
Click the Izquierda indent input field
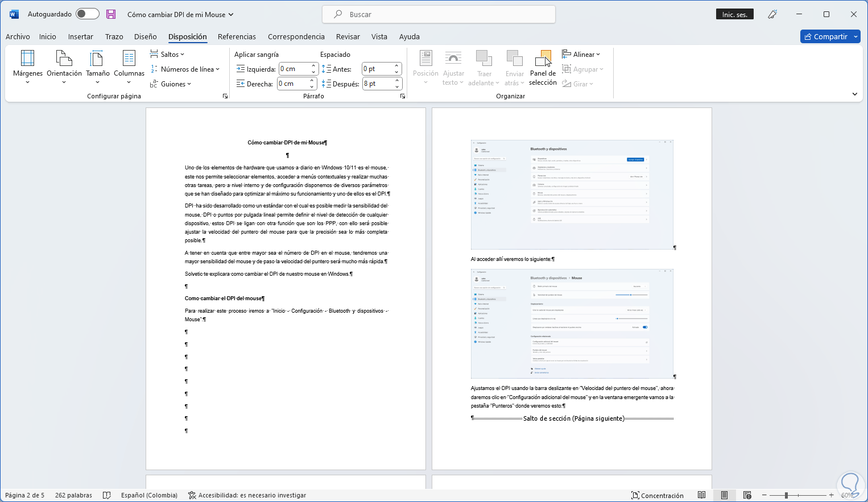(294, 69)
